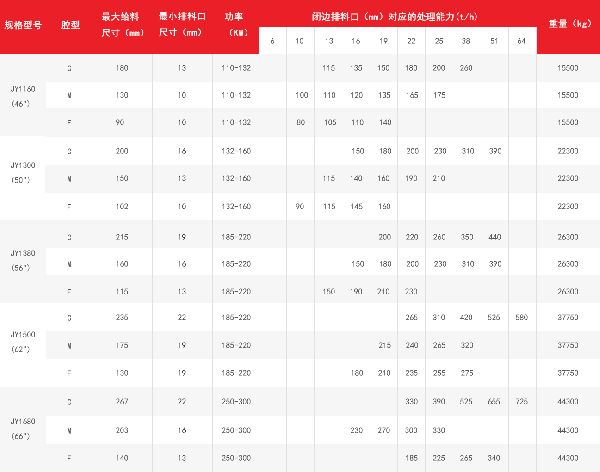Viewport: 600px width, 472px height.
Task: Select min discharge value 22 in JY1500 C row
Action: tap(182, 317)
